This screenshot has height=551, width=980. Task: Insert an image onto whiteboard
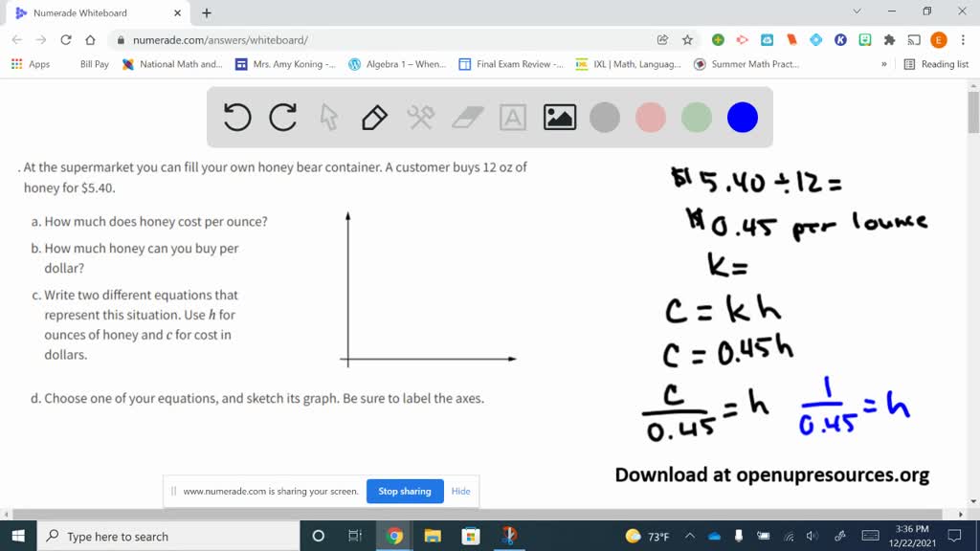click(x=559, y=118)
